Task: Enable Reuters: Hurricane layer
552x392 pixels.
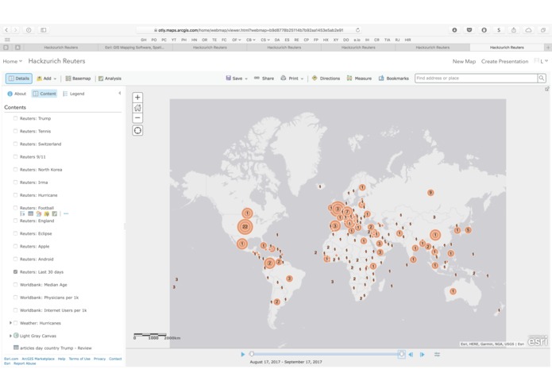Action: coord(15,195)
